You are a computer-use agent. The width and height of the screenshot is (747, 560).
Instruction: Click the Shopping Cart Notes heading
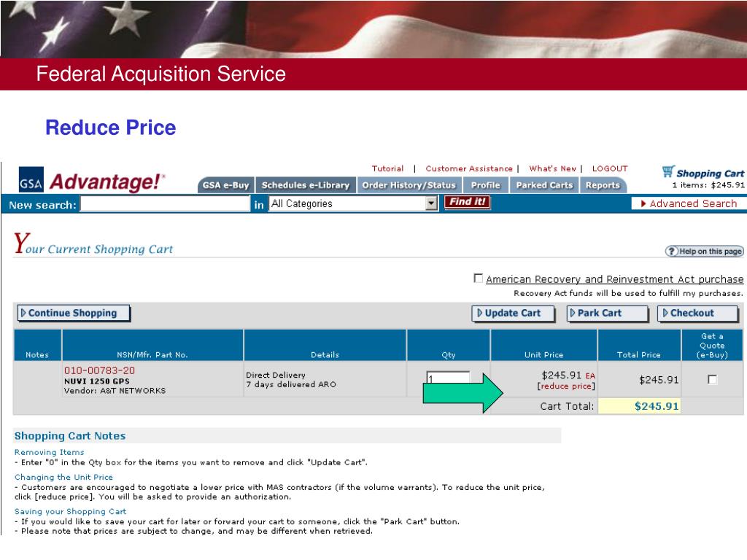tap(70, 436)
